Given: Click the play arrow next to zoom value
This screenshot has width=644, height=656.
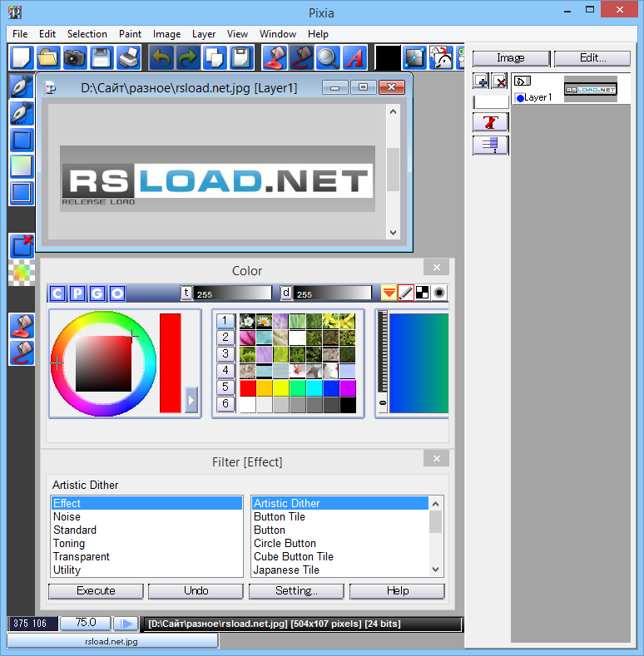Looking at the screenshot, I should pos(126,624).
